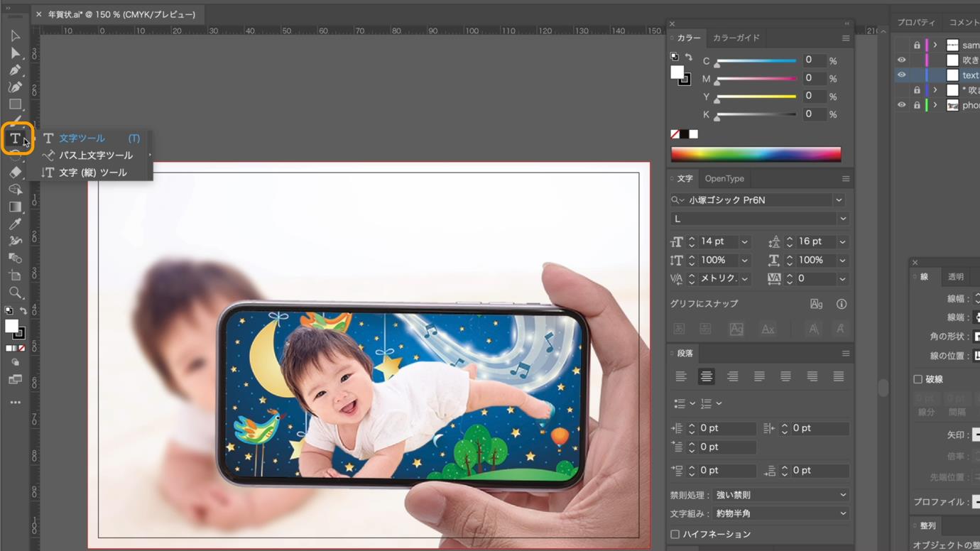Viewport: 980px width, 551px height.
Task: Expand the sam layer
Action: (x=935, y=45)
